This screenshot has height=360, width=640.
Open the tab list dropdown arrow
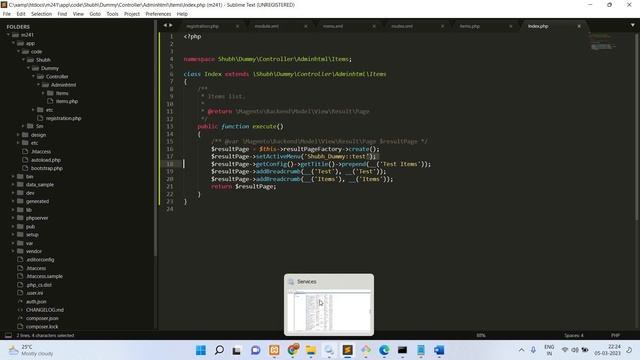coord(633,25)
